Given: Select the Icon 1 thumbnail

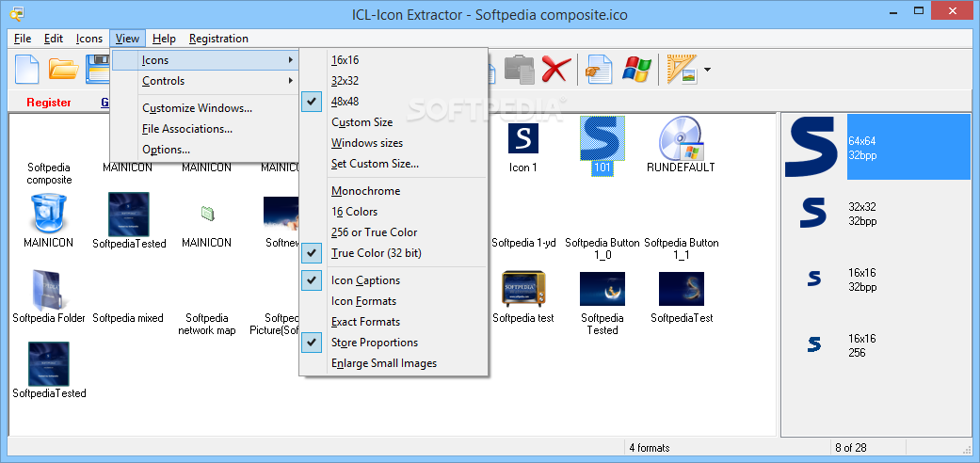Looking at the screenshot, I should (x=523, y=138).
